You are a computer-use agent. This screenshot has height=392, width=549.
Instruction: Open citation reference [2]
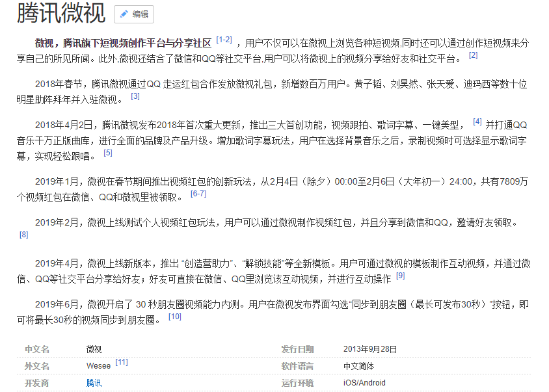pos(473,55)
